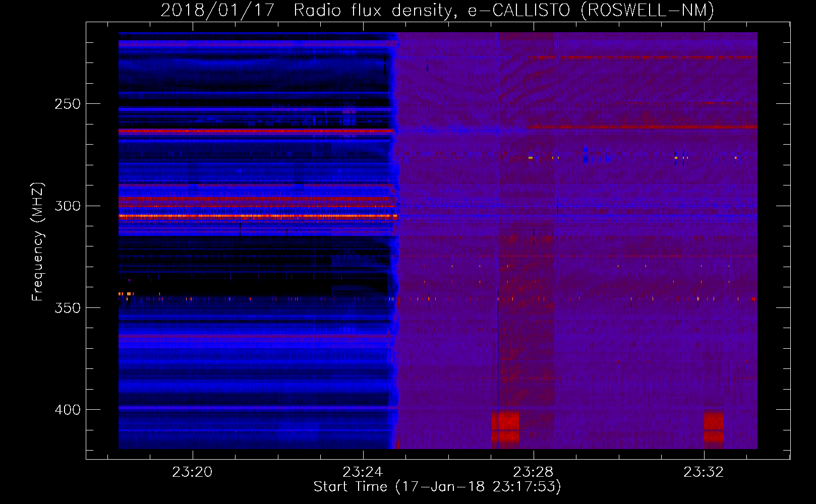Click the plot title mentioning e-CALLISTO ROSWELL-NM
The width and height of the screenshot is (816, 504).
pyautogui.click(x=437, y=10)
